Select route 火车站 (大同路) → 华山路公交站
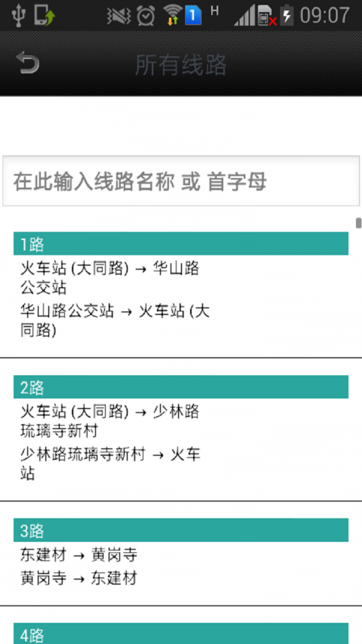Viewport: 362px width, 644px height. coord(110,277)
